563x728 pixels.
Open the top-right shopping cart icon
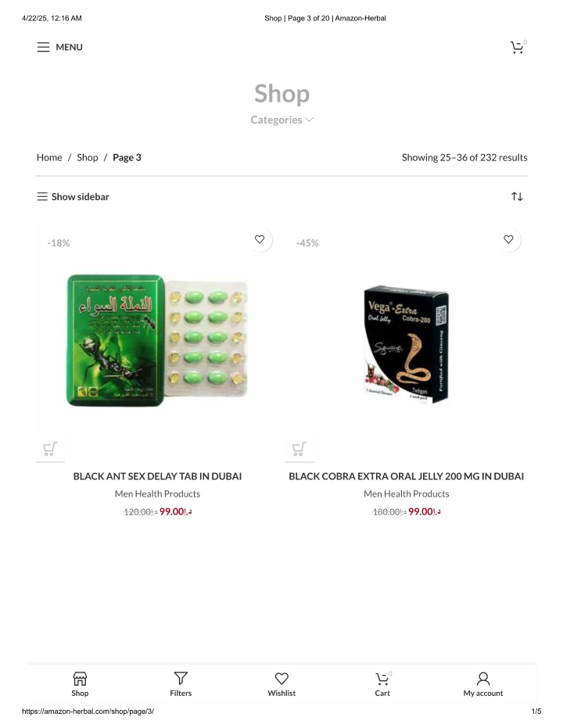517,48
